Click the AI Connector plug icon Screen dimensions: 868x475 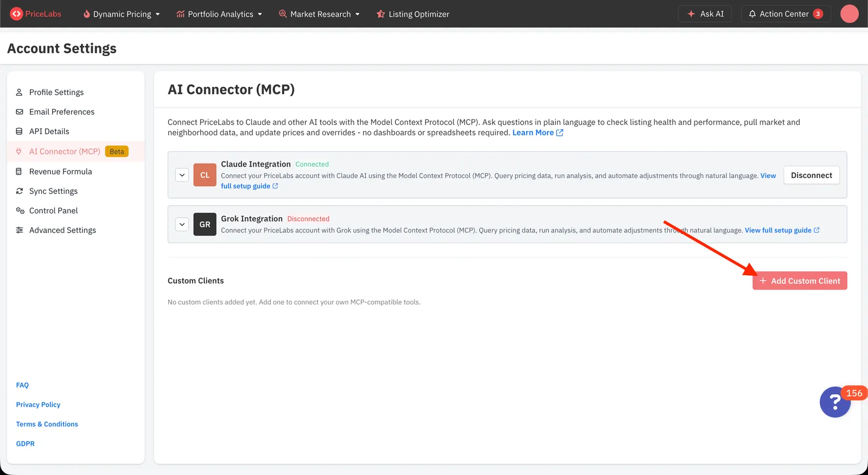click(19, 151)
